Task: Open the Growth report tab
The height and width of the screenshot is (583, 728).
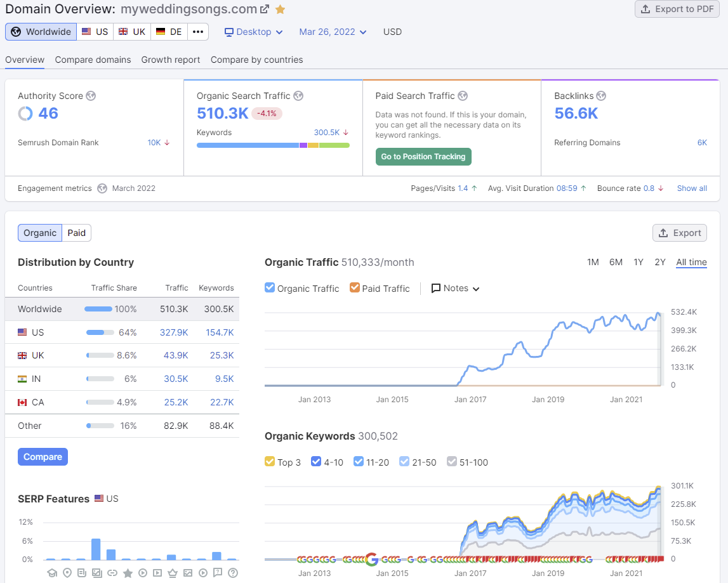Action: (x=170, y=60)
